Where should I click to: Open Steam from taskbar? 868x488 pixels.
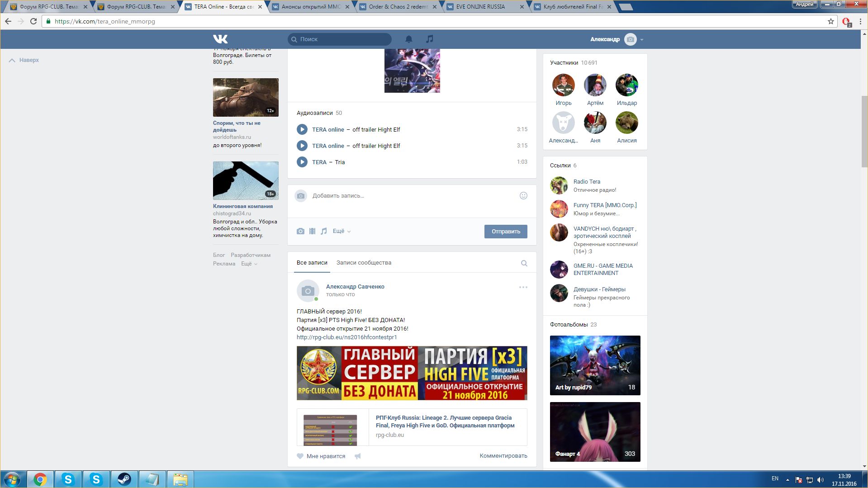click(x=124, y=479)
